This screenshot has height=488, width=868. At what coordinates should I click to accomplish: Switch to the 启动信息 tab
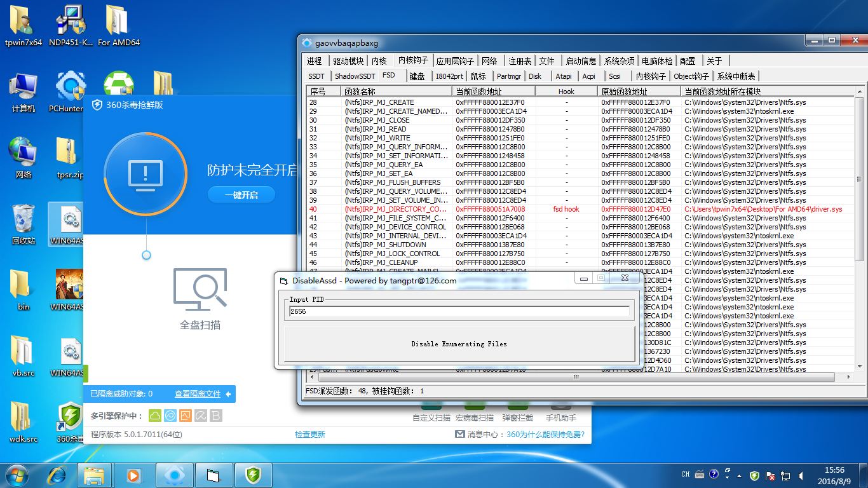pos(581,61)
